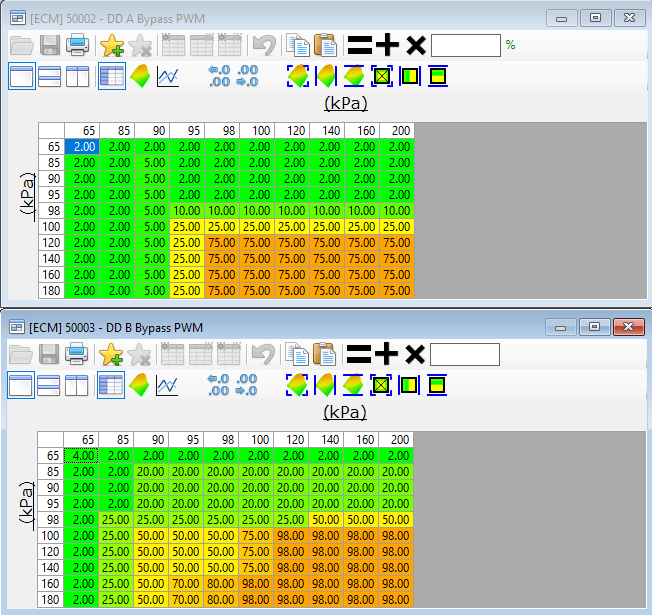Toggle table grid view in DD A window
This screenshot has width=652, height=615.
pyautogui.click(x=112, y=77)
